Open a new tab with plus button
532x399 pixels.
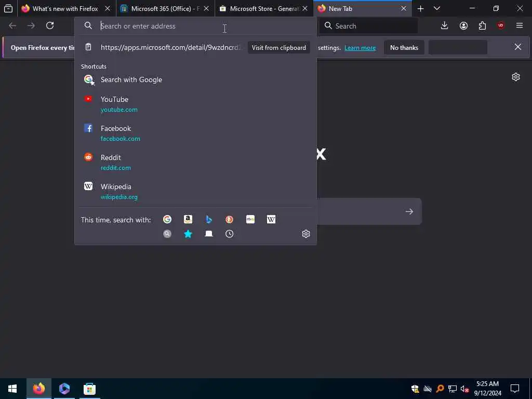pyautogui.click(x=420, y=8)
